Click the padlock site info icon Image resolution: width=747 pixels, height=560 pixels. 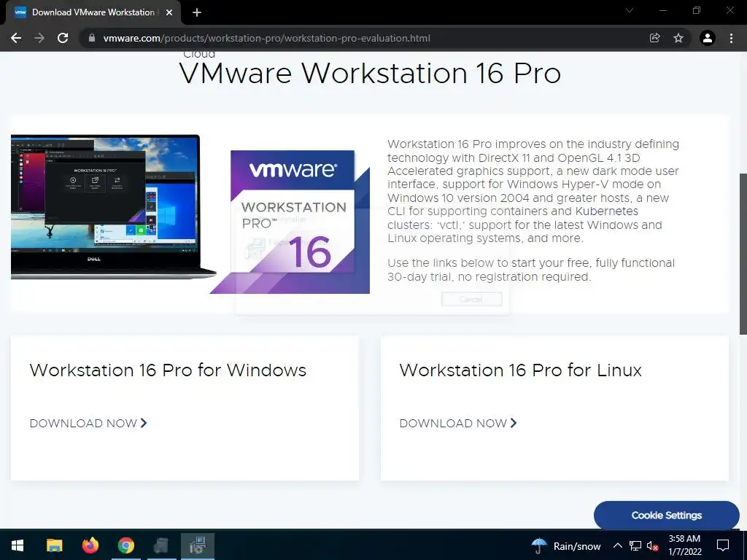click(x=92, y=38)
